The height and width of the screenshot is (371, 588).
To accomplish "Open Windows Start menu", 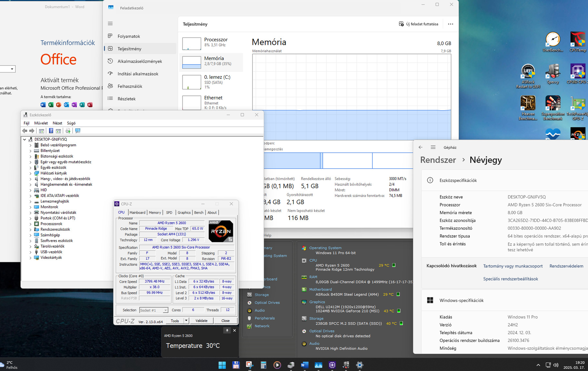I will click(222, 365).
